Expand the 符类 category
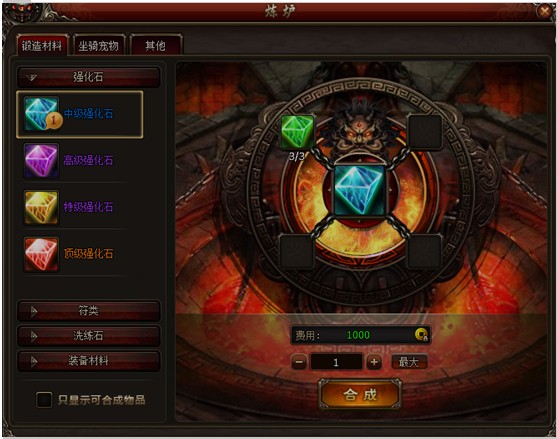 coord(89,311)
